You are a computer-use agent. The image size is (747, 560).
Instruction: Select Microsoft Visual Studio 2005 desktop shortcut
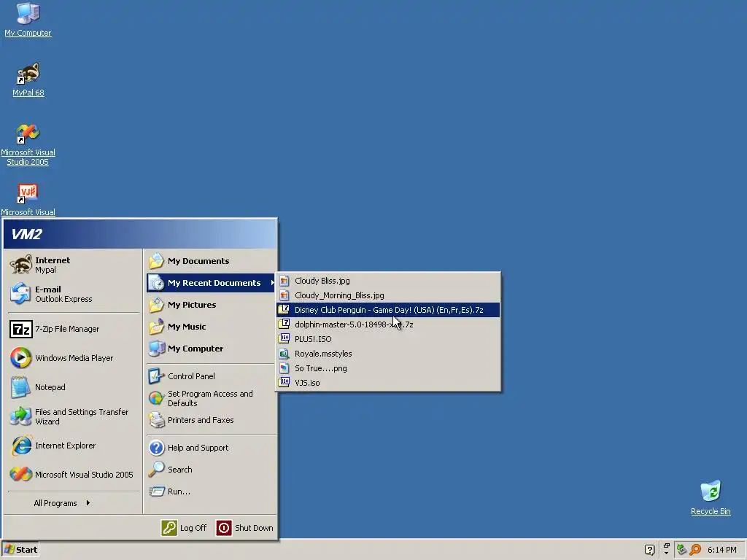(x=28, y=144)
